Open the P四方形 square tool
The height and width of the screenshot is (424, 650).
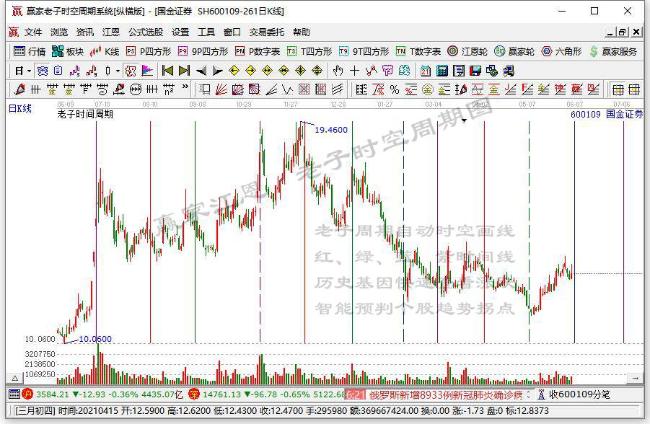[x=148, y=51]
